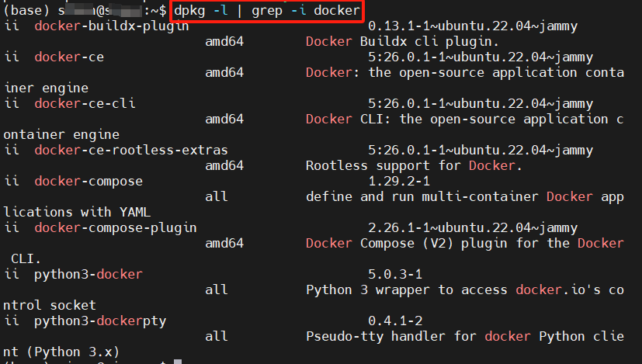
Task: Click the terminal cursor at bottom prompt
Action: click(178, 361)
